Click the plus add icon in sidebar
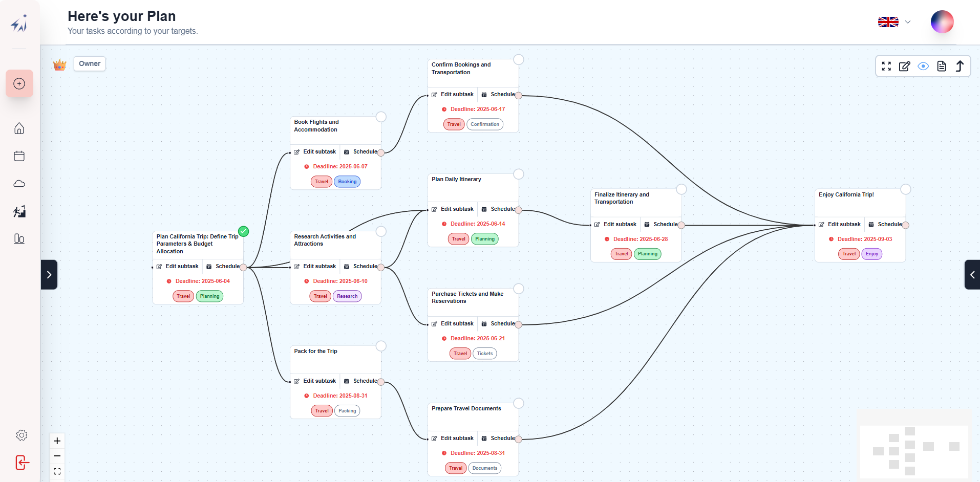Screen dimensions: 980x482 [19, 83]
